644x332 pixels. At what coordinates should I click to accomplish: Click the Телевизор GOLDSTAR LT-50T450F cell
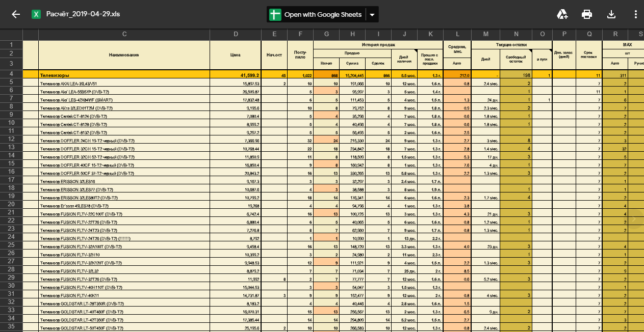coord(124,328)
